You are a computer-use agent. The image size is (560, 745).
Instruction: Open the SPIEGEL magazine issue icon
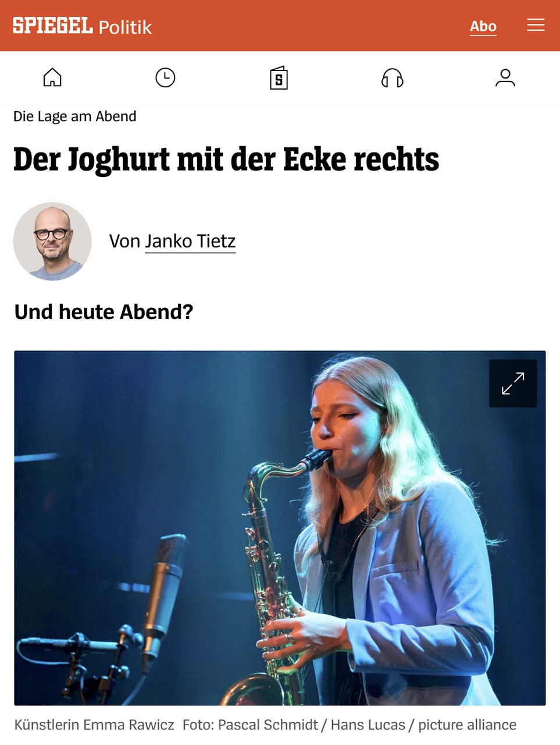click(x=279, y=77)
